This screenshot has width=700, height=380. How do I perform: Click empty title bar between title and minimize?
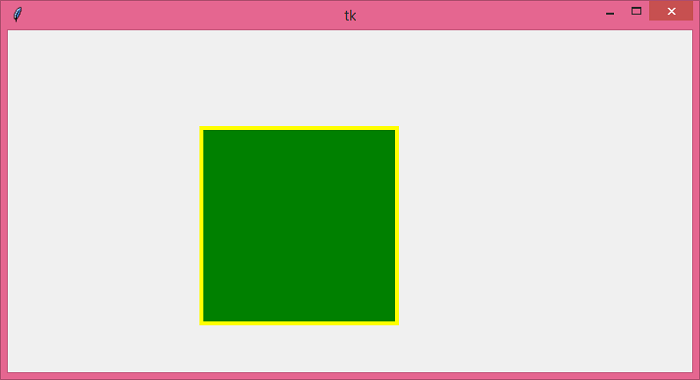(x=478, y=15)
